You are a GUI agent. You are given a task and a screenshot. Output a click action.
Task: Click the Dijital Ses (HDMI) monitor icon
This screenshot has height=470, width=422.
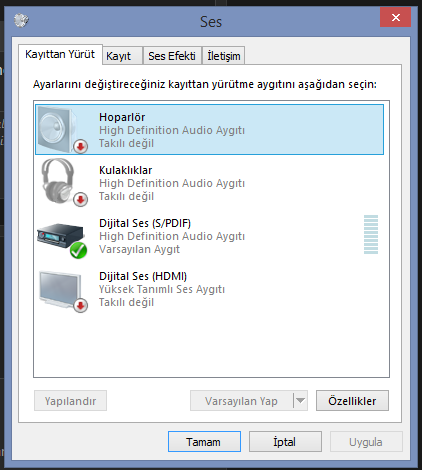(x=60, y=289)
